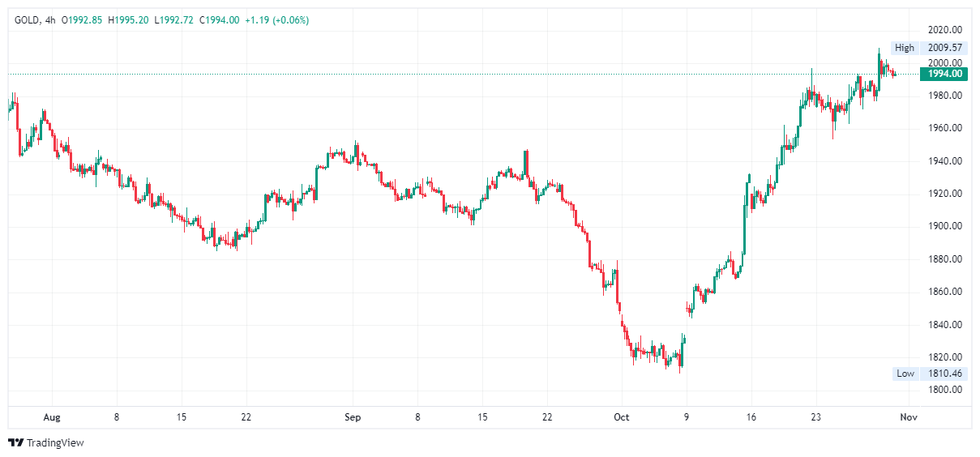Click 2020.00 on the price axis
The image size is (980, 457).
click(x=945, y=30)
